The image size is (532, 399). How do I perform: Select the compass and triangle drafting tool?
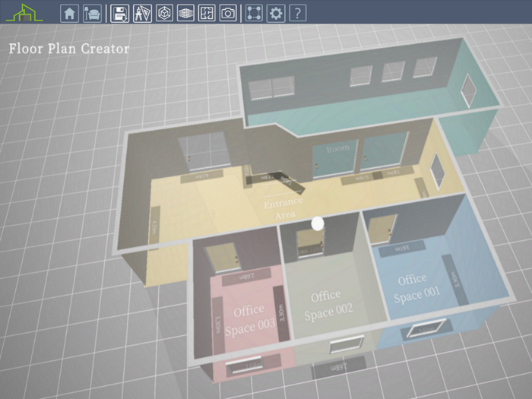pyautogui.click(x=142, y=14)
